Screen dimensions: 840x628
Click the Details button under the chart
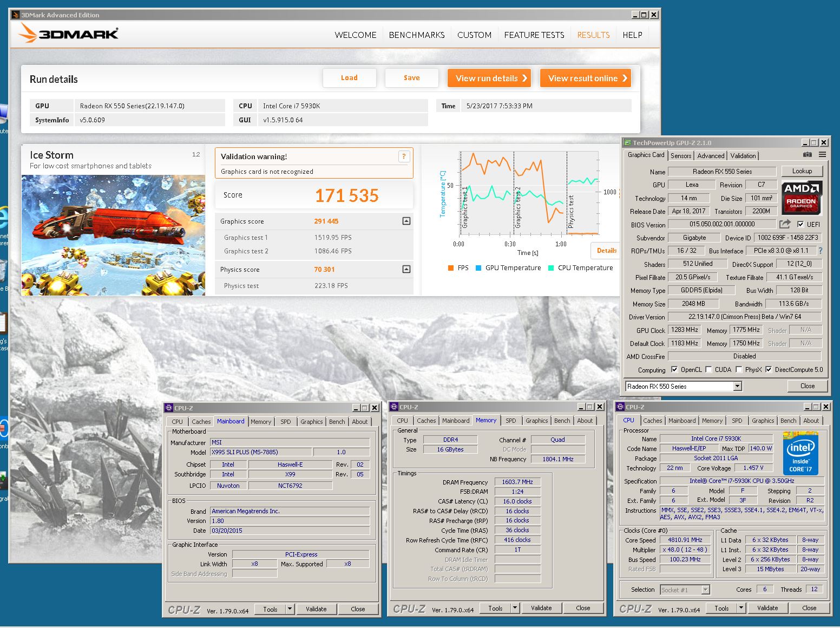(606, 250)
